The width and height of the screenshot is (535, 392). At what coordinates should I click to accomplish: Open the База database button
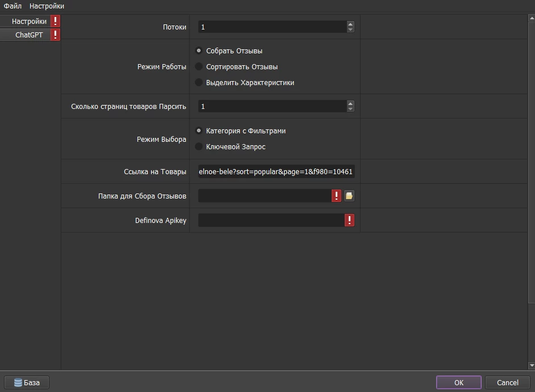27,382
